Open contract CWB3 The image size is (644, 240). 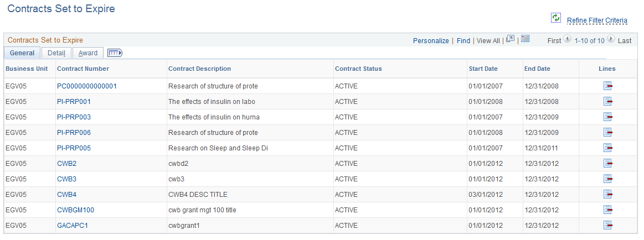[x=66, y=179]
